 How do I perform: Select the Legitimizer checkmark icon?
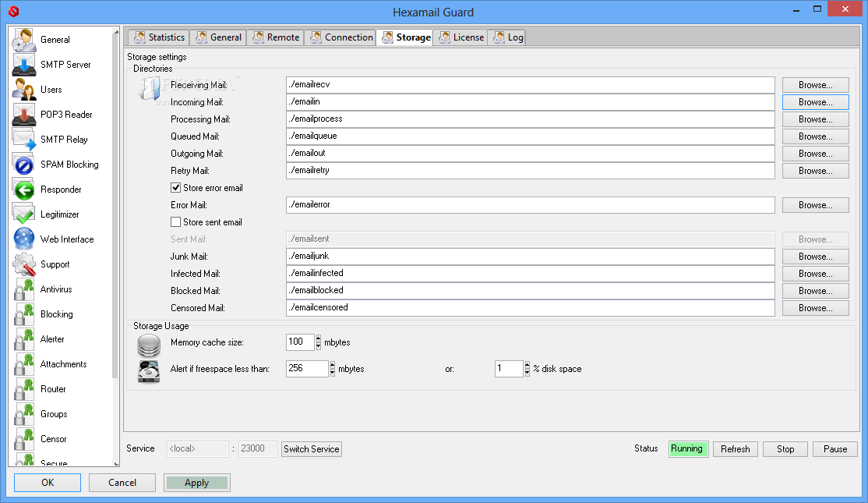click(x=24, y=214)
